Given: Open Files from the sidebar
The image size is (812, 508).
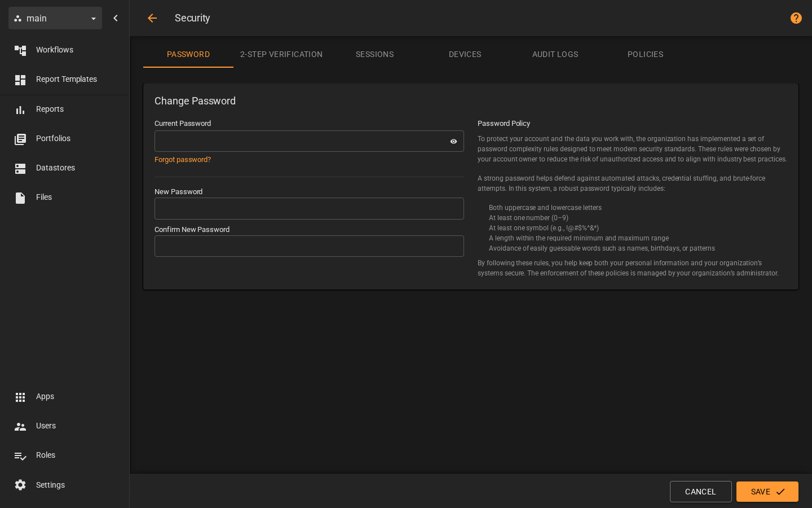Looking at the screenshot, I should click(64, 197).
